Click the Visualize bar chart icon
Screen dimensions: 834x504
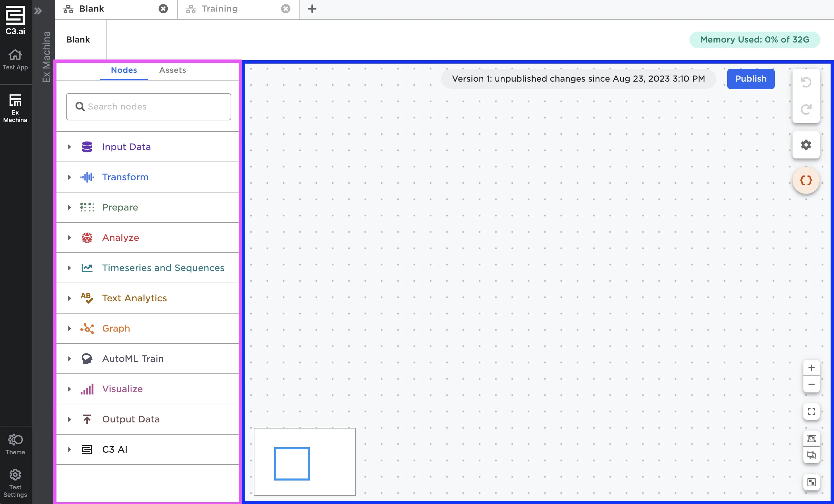click(x=87, y=389)
